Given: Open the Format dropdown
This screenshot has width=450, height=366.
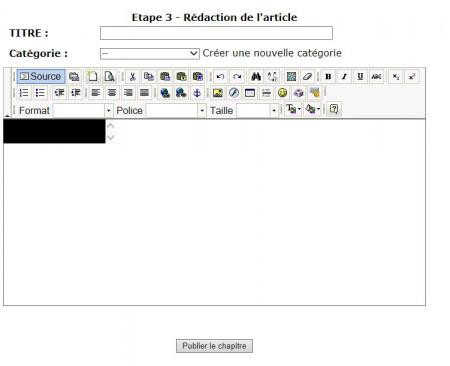Looking at the screenshot, I should coord(83,110).
